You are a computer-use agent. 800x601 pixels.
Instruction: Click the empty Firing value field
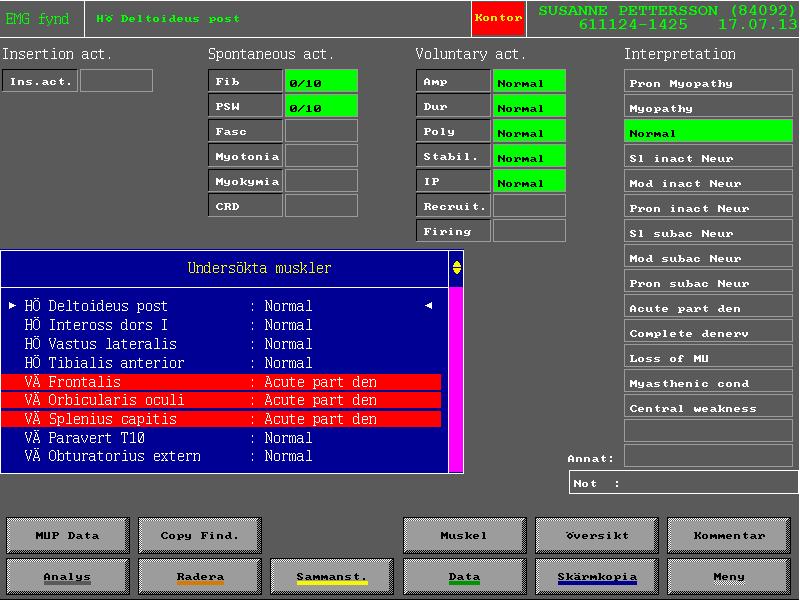pyautogui.click(x=529, y=231)
